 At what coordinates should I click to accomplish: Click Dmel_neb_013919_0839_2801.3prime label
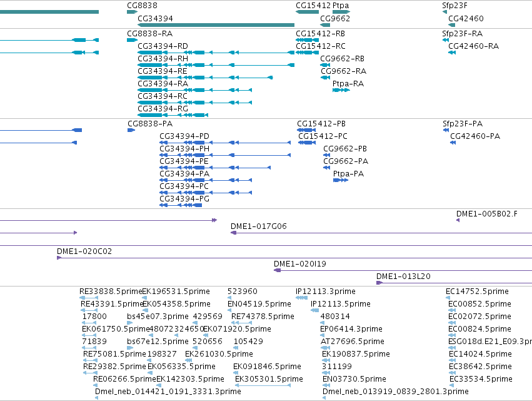click(x=396, y=392)
